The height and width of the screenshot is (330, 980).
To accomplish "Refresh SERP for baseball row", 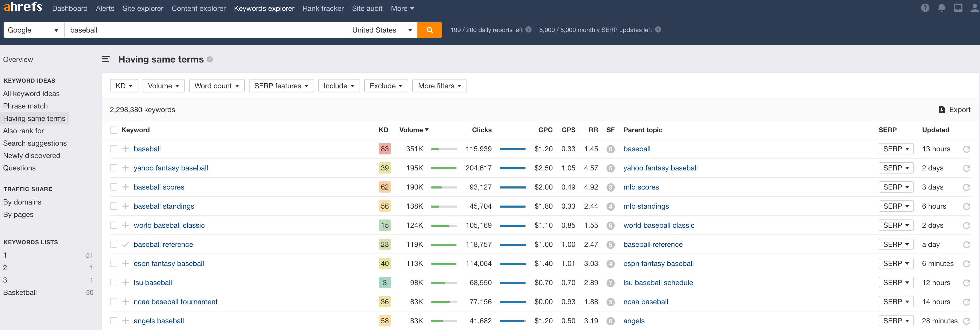I will (966, 149).
